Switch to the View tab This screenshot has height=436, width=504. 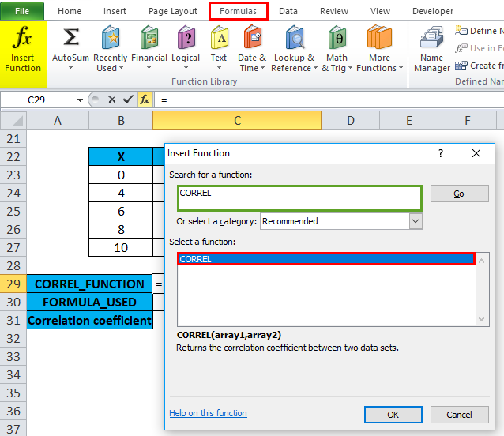(380, 11)
